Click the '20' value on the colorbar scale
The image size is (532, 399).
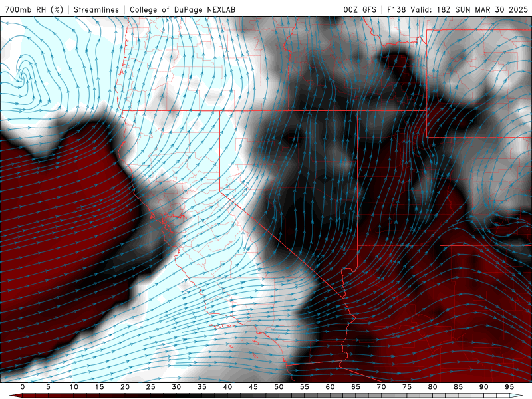tap(125, 387)
